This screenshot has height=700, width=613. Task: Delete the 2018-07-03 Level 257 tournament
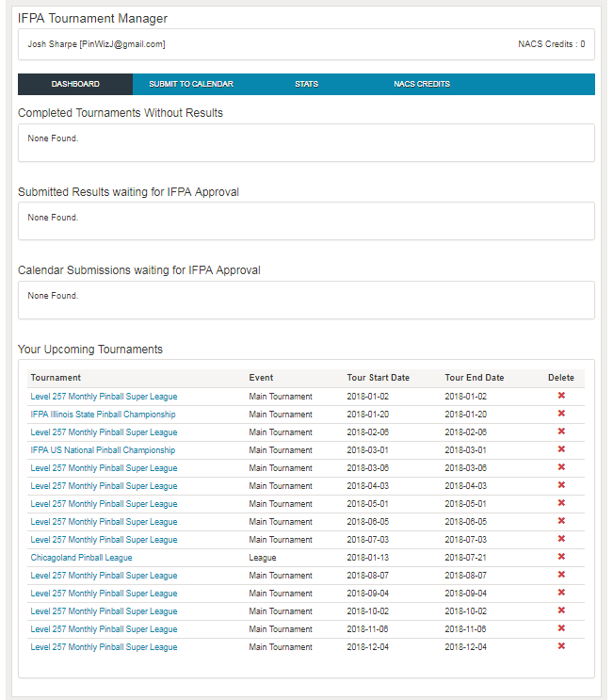tap(561, 539)
